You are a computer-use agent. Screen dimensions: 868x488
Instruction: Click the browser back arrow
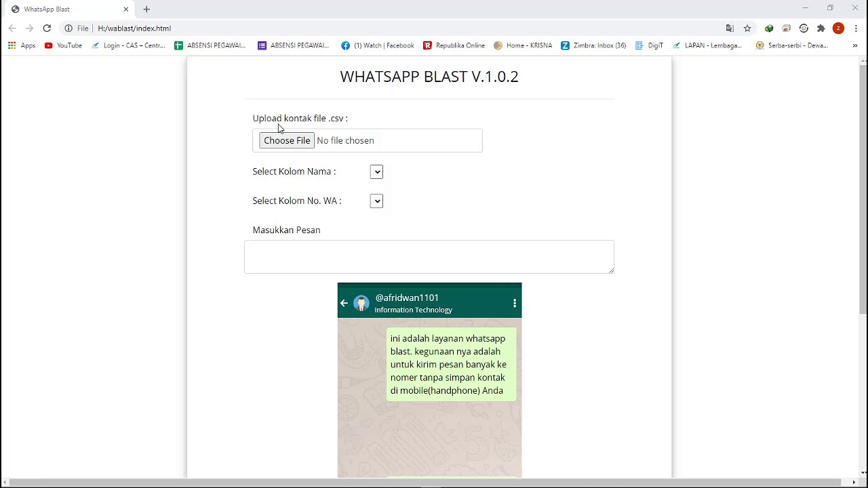pyautogui.click(x=12, y=28)
